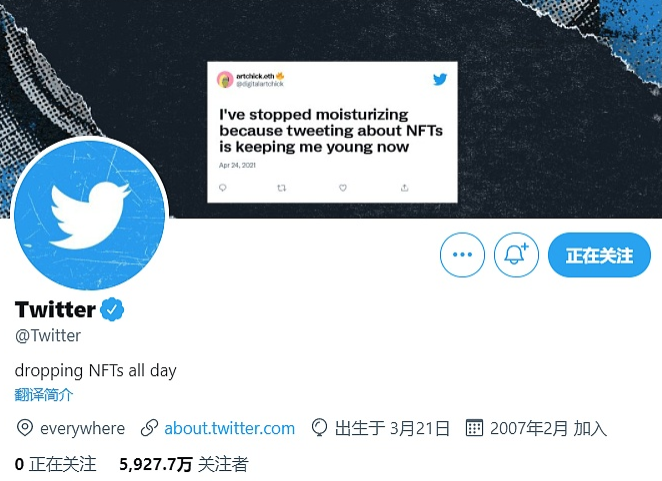Screen dimensions: 662x481
Task: Click the Twitter profile avatar
Action: (x=90, y=214)
